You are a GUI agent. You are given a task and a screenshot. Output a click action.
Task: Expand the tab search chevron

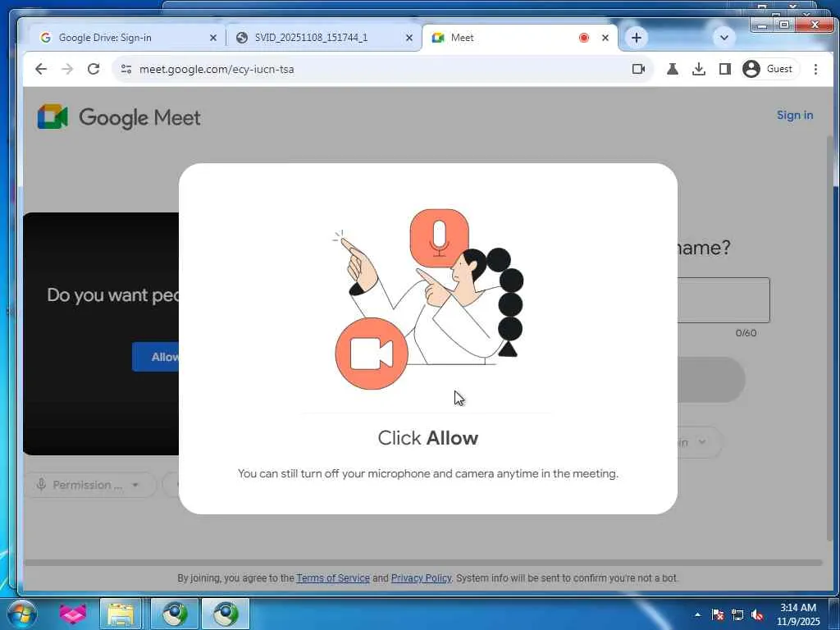724,38
